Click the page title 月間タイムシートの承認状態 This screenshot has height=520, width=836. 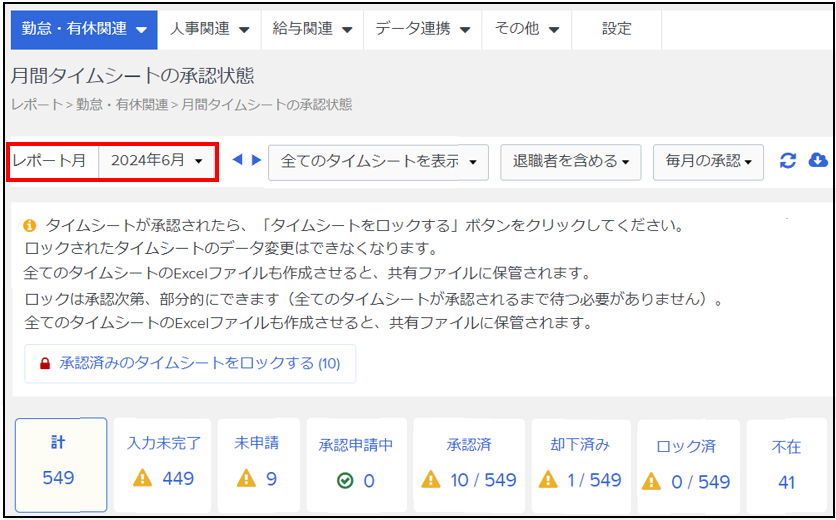click(132, 76)
